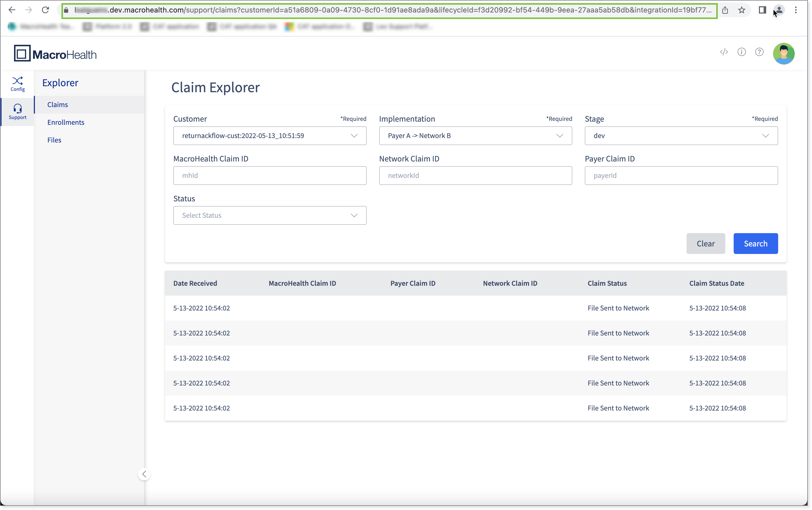Click the MacroHealth logo
The width and height of the screenshot is (812, 510).
[55, 54]
